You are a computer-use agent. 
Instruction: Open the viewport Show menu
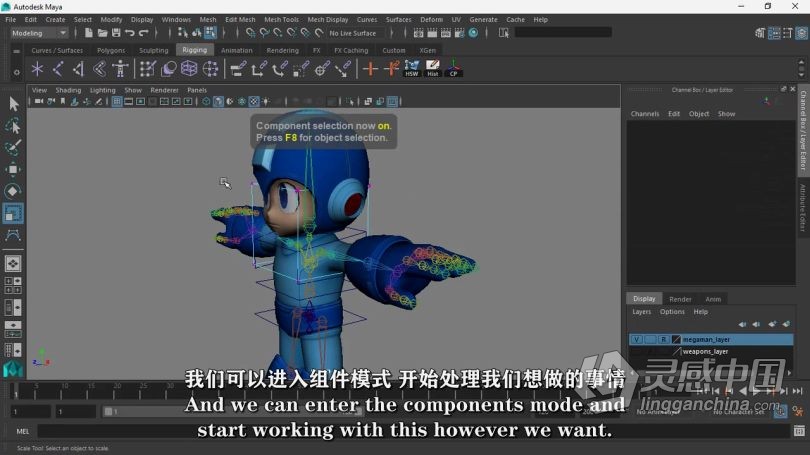pyautogui.click(x=133, y=90)
